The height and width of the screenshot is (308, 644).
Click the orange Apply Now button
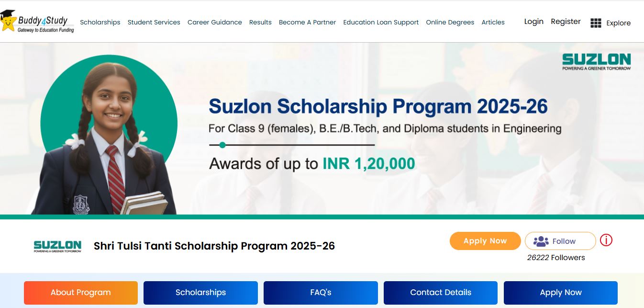pyautogui.click(x=485, y=241)
